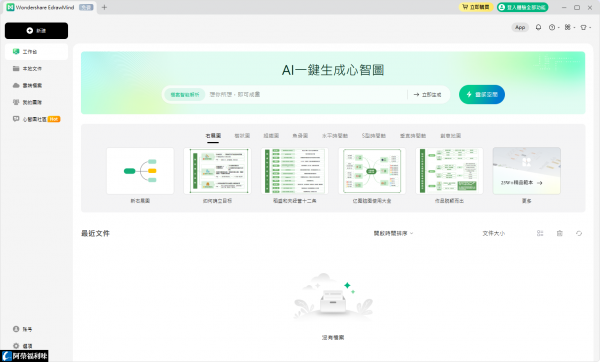
Task: Click the yellow shopping cart buy button
Action: coord(476,7)
